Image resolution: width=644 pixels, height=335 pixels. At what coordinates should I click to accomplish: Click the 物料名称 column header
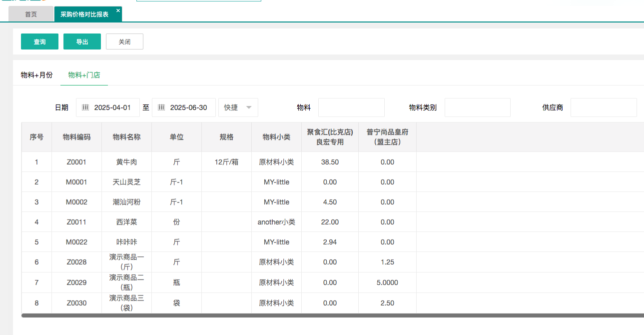tap(126, 137)
